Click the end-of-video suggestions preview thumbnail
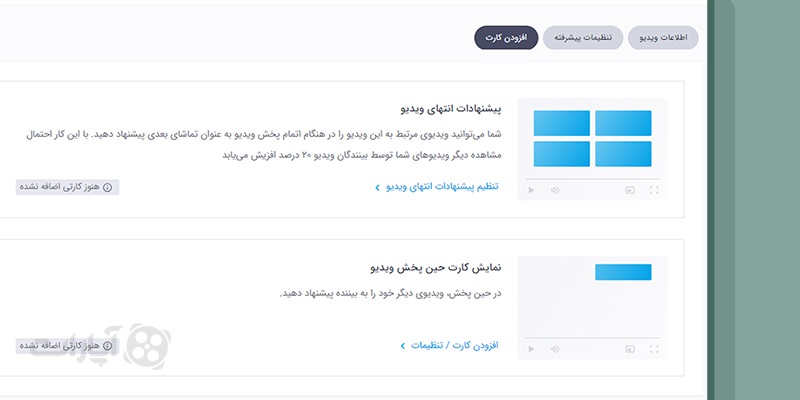This screenshot has width=800, height=400. pyautogui.click(x=592, y=149)
